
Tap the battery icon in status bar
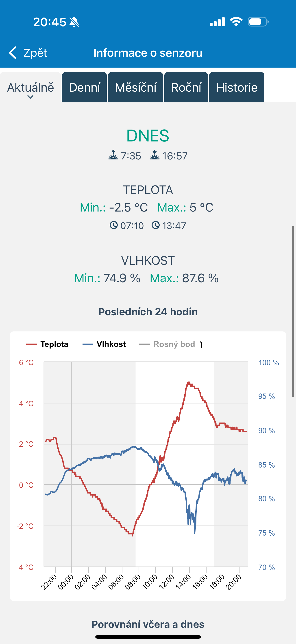[x=258, y=22]
